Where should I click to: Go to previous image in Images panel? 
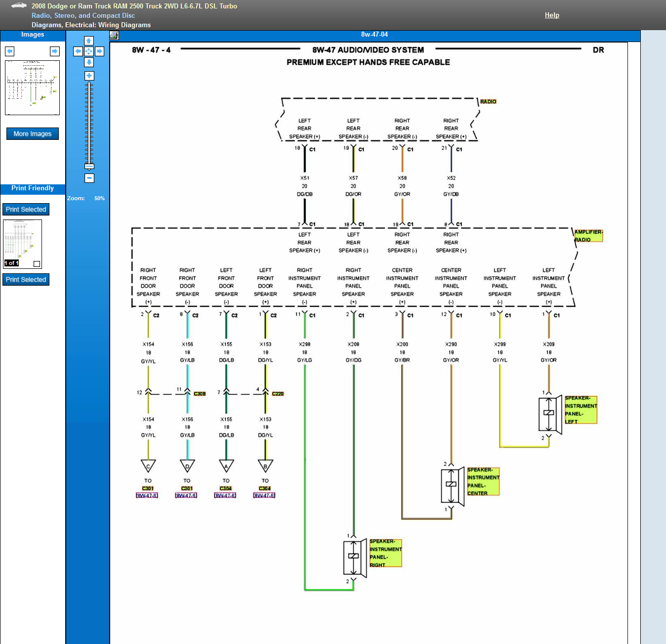(x=10, y=51)
